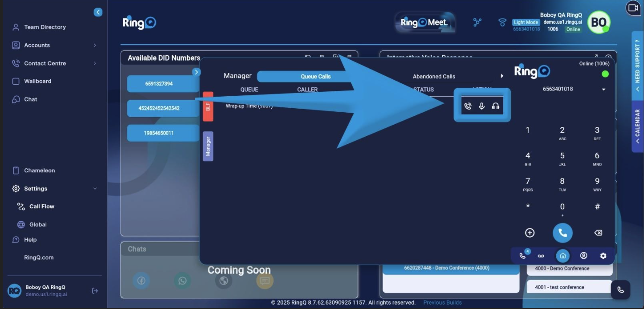Switch to the Manager side tab
Image resolution: width=644 pixels, height=309 pixels.
[x=207, y=146]
